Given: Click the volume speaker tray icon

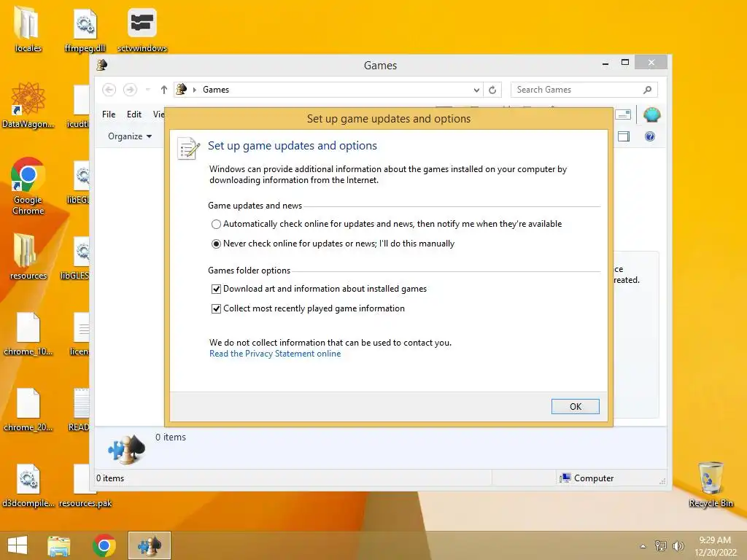Looking at the screenshot, I should click(x=678, y=546).
